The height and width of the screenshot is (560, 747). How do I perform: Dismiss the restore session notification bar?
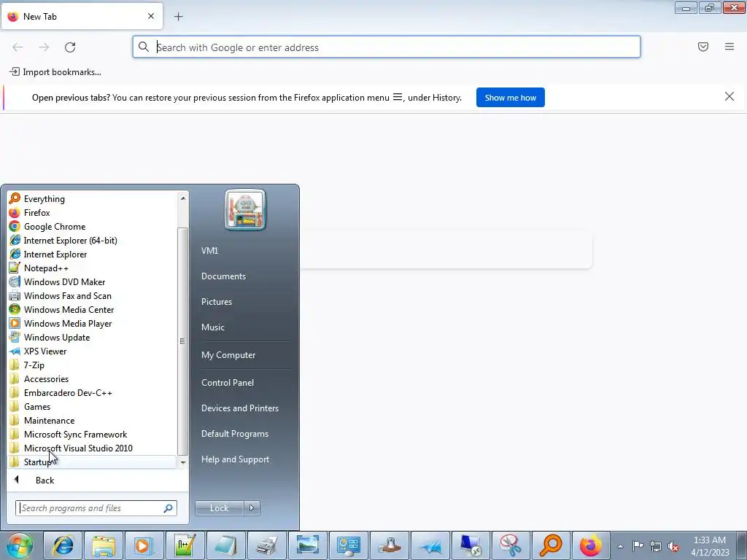click(729, 97)
